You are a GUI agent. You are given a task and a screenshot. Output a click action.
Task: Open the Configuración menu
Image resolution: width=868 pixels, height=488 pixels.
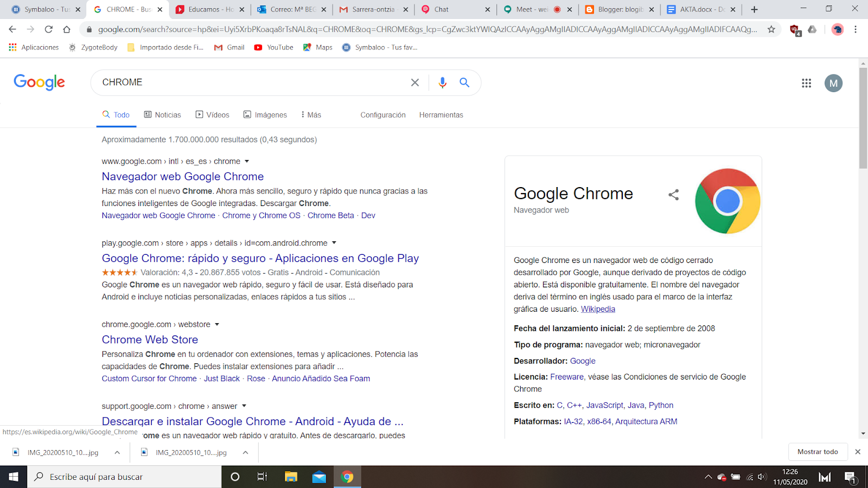pos(383,115)
